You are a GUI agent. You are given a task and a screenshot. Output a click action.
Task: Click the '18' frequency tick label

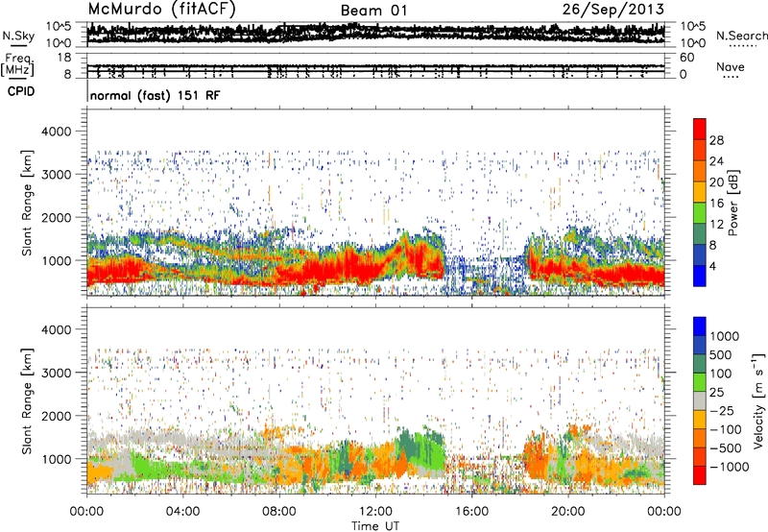click(x=64, y=58)
